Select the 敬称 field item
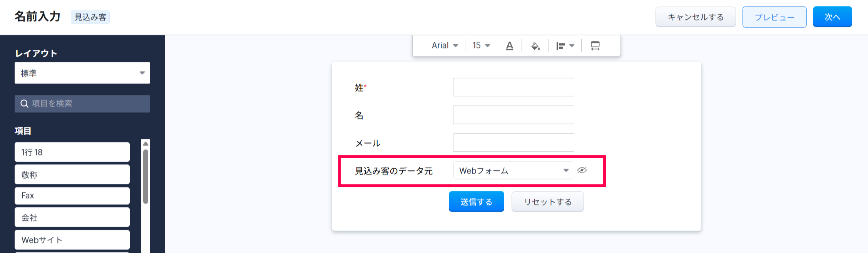Screen dimensions: 868x253 coord(72,175)
